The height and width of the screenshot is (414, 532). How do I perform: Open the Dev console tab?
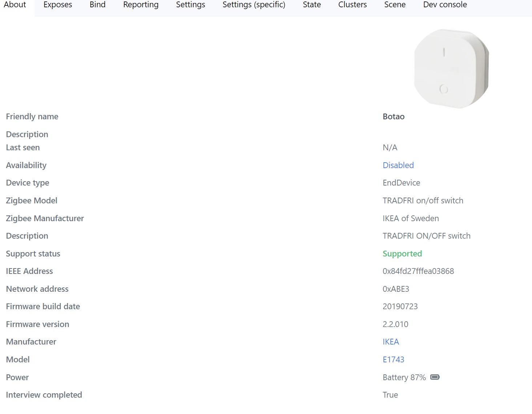tap(444, 5)
